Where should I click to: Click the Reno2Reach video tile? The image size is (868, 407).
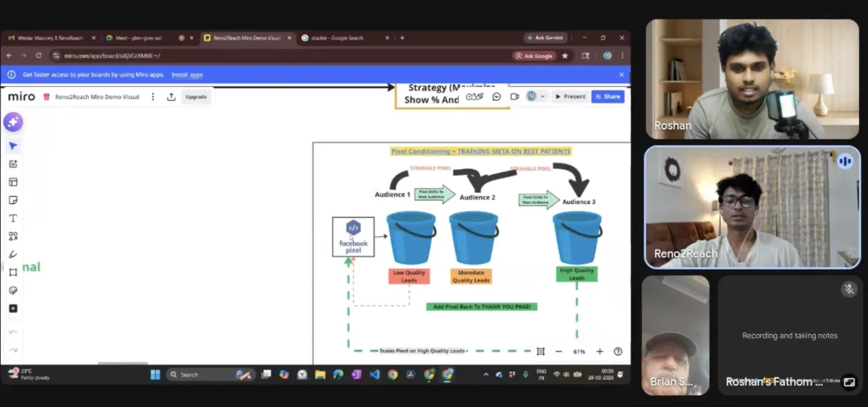(752, 207)
